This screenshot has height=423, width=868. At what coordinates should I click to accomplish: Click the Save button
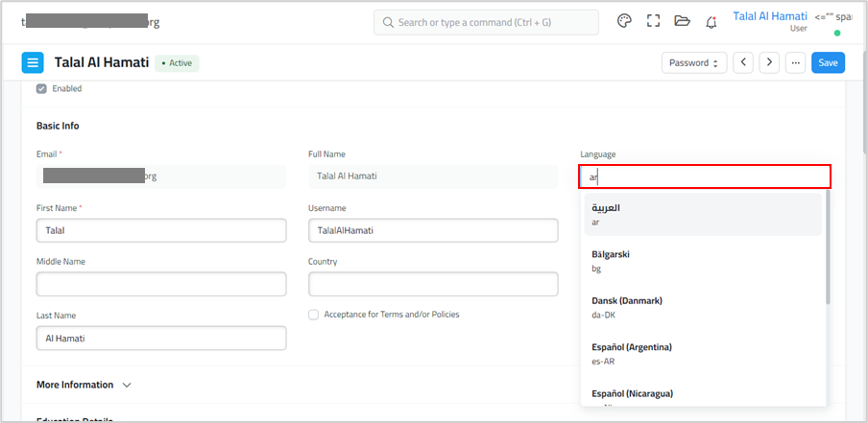click(828, 62)
